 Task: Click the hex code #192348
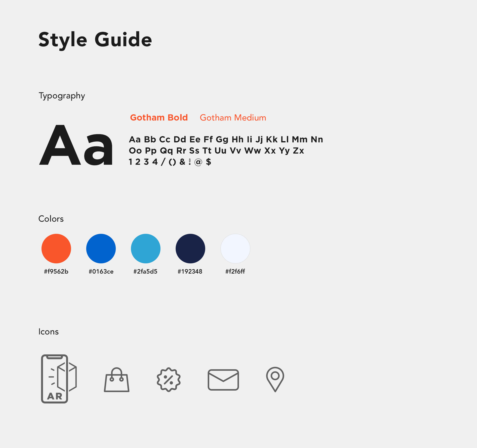coord(190,271)
